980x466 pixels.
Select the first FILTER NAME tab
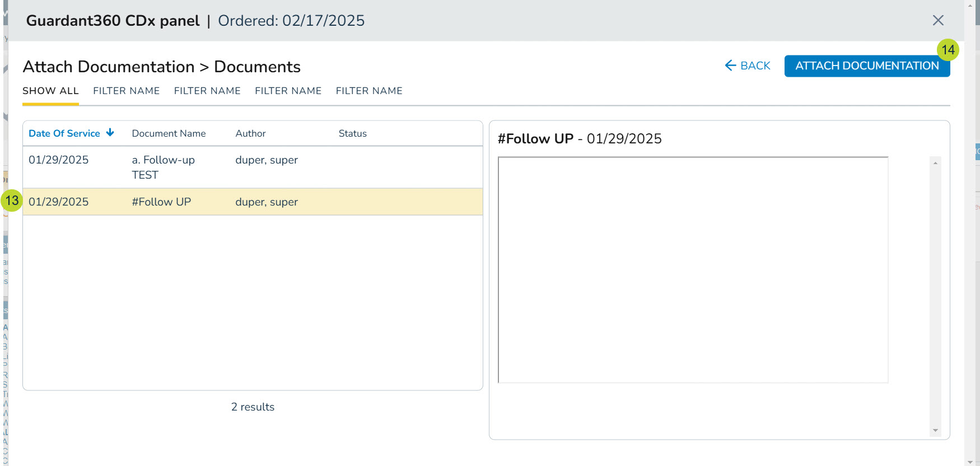[x=126, y=91]
